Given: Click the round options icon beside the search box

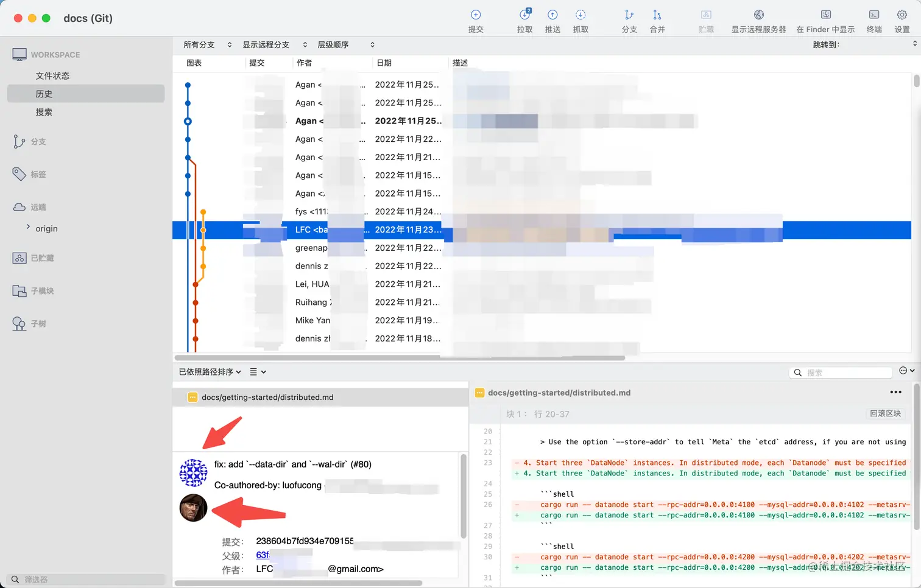Looking at the screenshot, I should (x=903, y=371).
